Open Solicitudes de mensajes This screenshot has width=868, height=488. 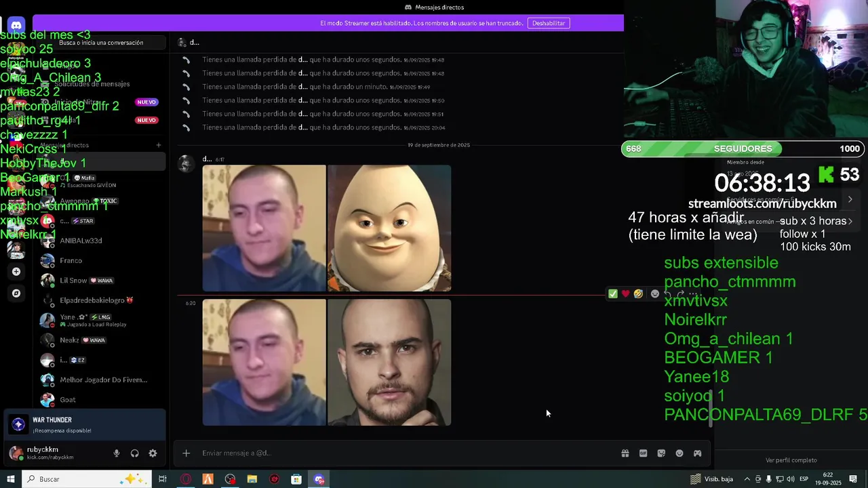pos(102,84)
